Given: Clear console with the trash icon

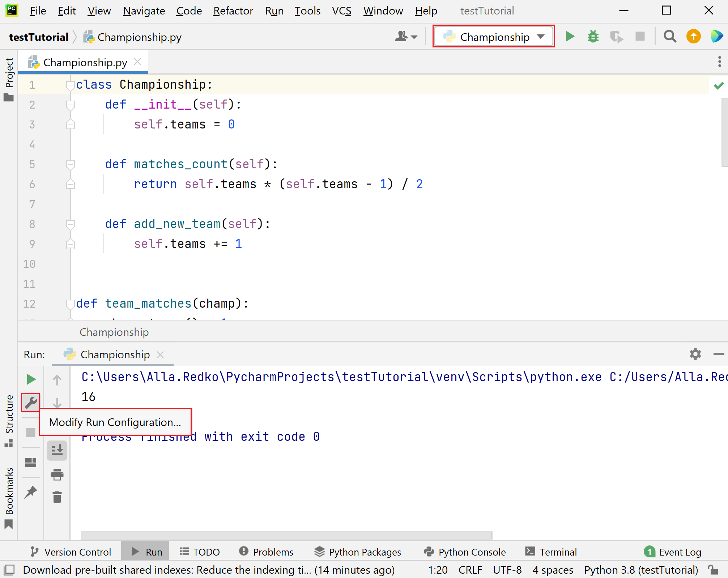Looking at the screenshot, I should point(57,497).
